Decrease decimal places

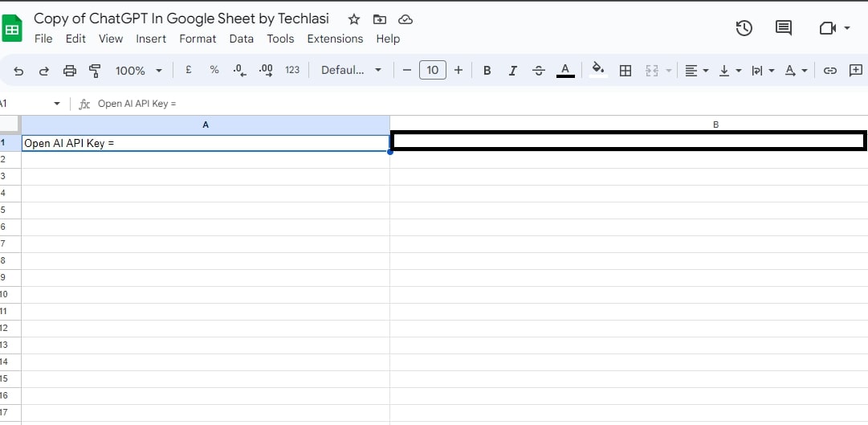240,71
